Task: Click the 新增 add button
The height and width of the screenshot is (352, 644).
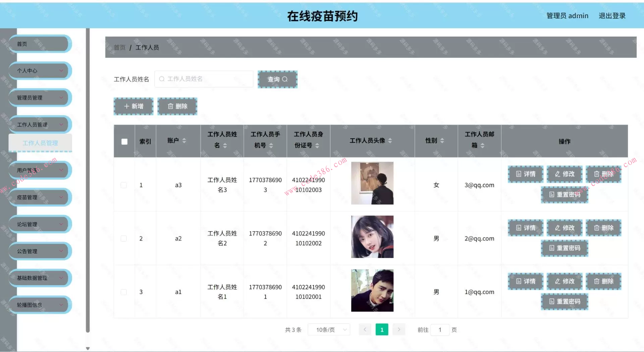Action: tap(133, 106)
